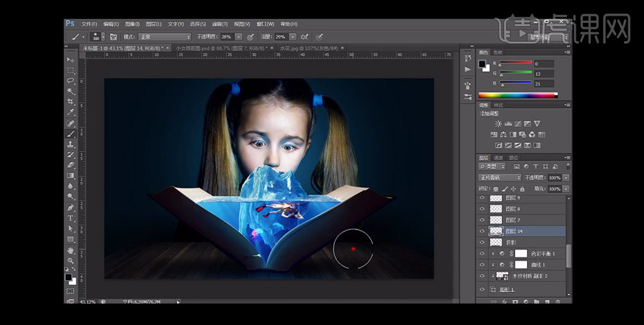This screenshot has height=325, width=644.
Task: Lock transparent pixels of layer
Action: pyautogui.click(x=496, y=188)
